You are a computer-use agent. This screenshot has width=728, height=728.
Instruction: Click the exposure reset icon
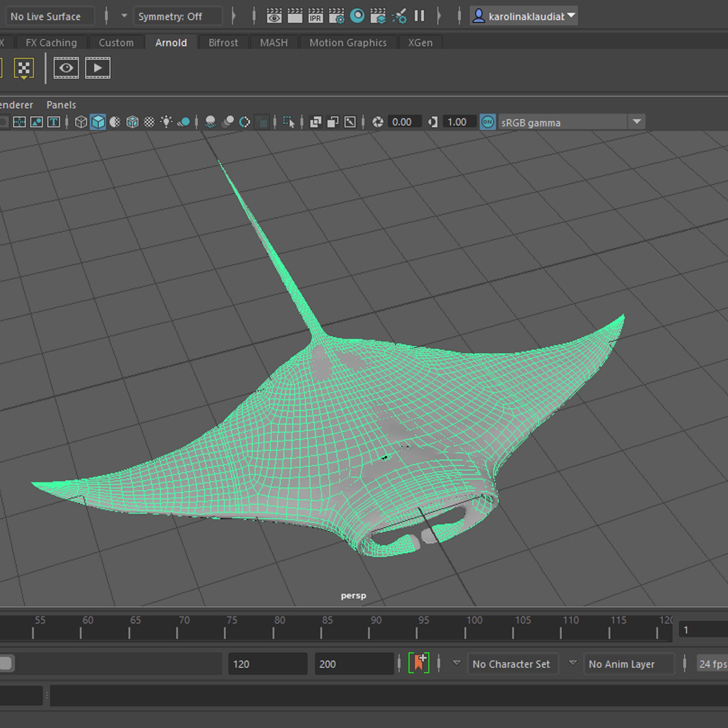tap(378, 122)
